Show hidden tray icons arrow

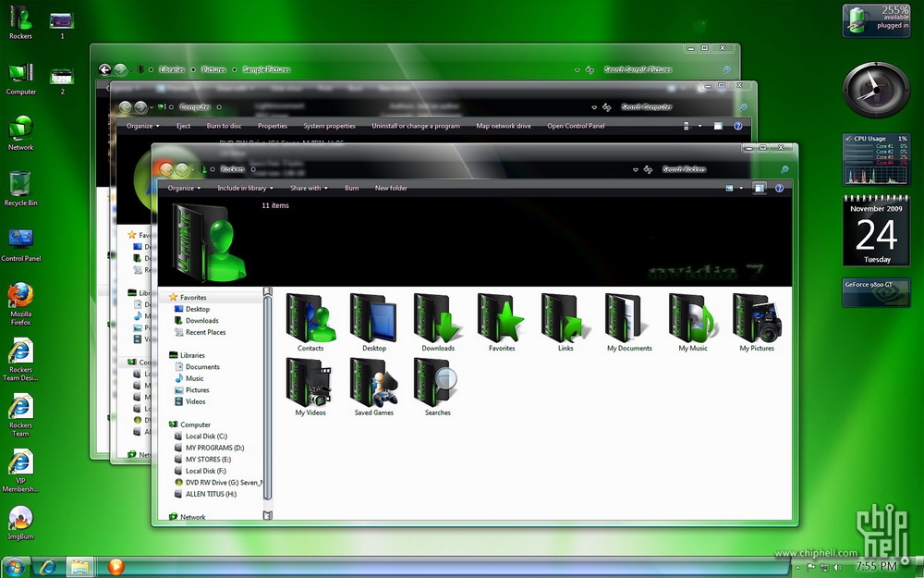pos(797,568)
